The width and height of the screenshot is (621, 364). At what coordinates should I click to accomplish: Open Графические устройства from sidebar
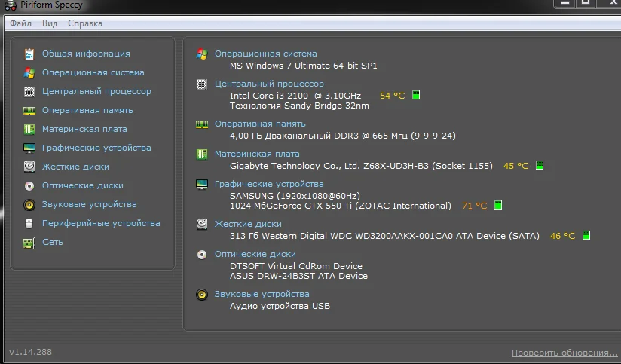(96, 148)
